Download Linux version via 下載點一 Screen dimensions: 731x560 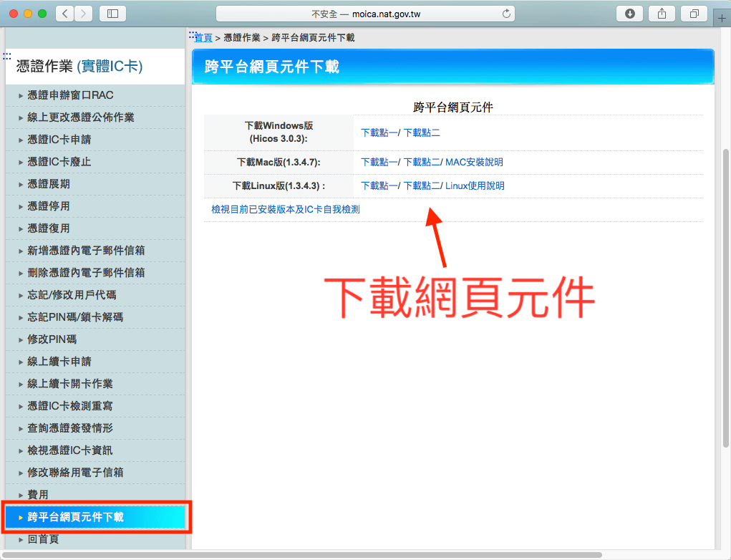pos(379,186)
